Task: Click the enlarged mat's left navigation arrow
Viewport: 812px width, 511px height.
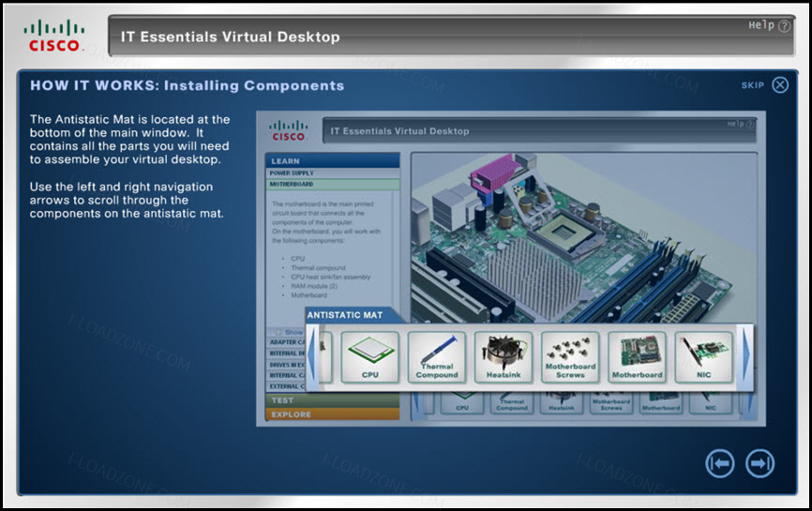Action: point(311,356)
